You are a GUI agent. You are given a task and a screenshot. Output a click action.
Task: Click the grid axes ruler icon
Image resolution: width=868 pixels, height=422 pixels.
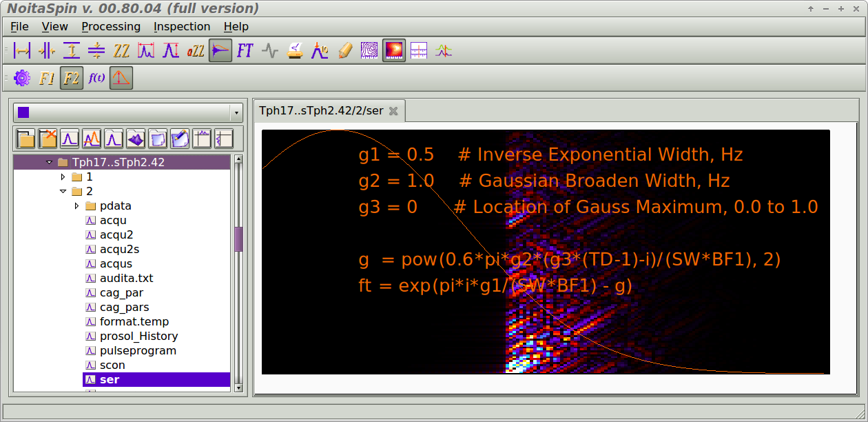pyautogui.click(x=419, y=50)
